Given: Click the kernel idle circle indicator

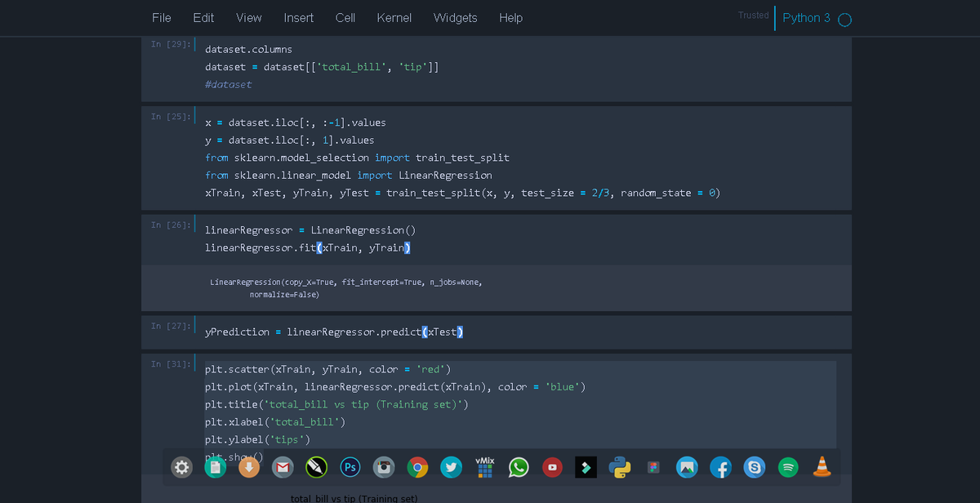Looking at the screenshot, I should click(x=845, y=20).
